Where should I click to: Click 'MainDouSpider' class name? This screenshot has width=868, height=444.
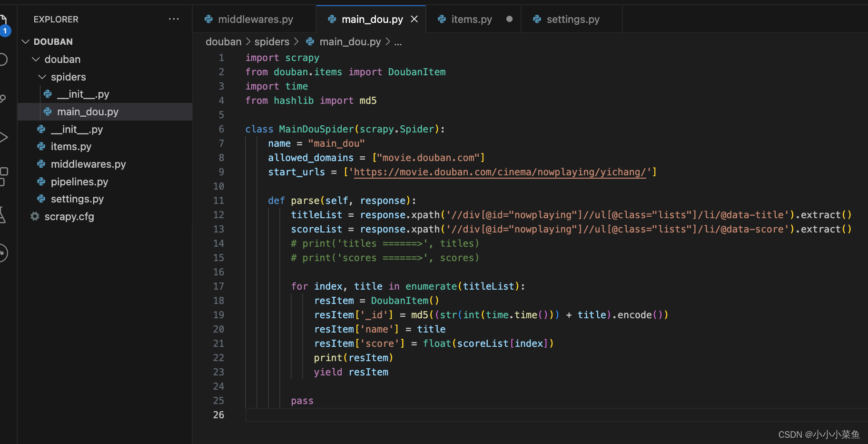click(316, 129)
